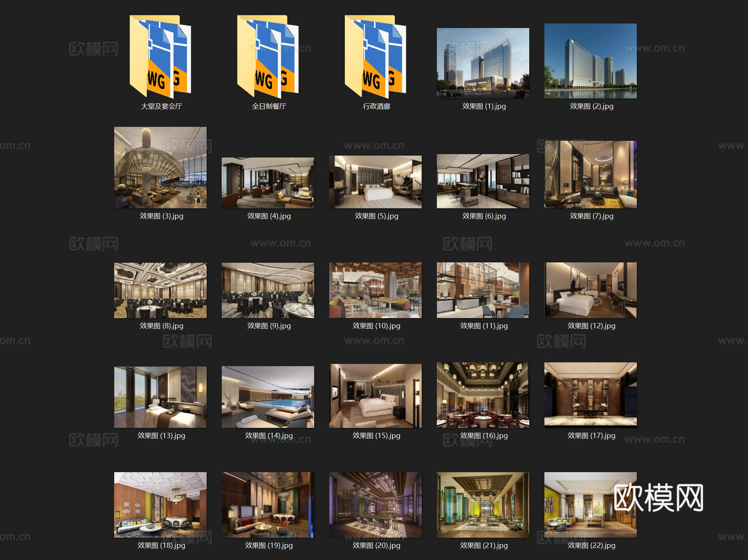Select the 效果图 (8).jpg banquet hall thumbnail

[x=160, y=290]
